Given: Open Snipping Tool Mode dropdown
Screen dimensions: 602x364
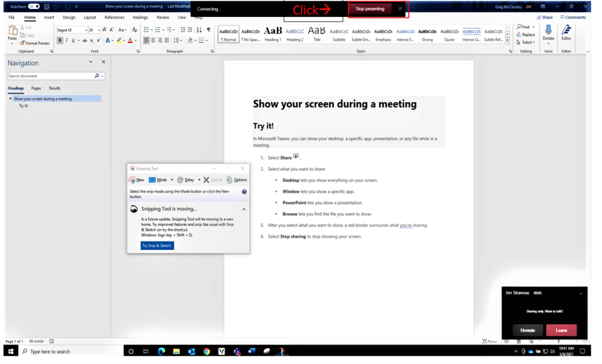Looking at the screenshot, I should pyautogui.click(x=172, y=180).
